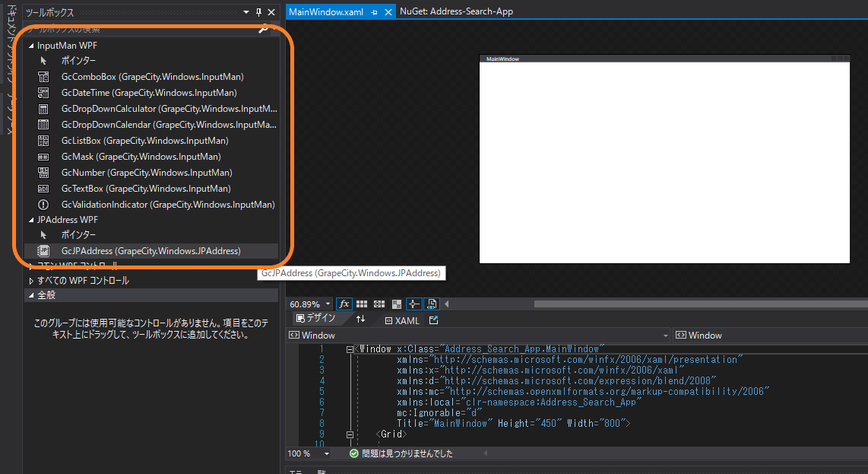This screenshot has width=868, height=474.
Task: Toggle the artboard background checkerboard
Action: 396,304
